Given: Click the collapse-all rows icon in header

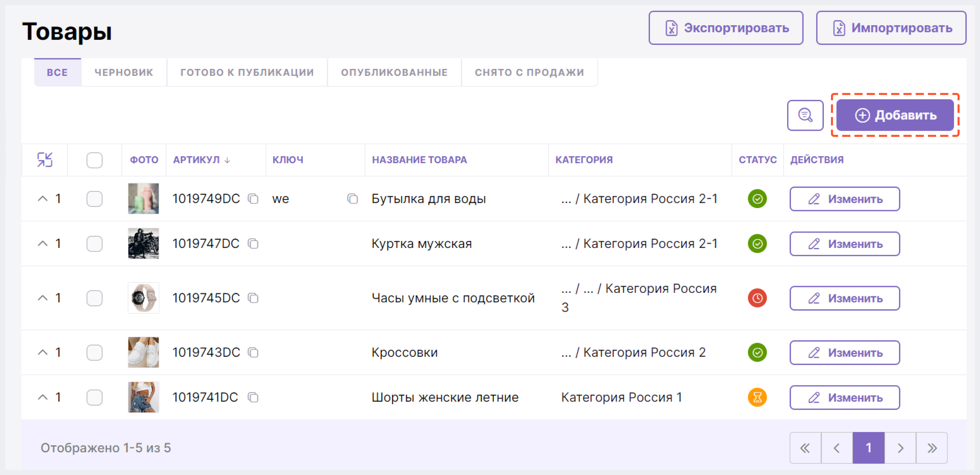Looking at the screenshot, I should (x=45, y=160).
